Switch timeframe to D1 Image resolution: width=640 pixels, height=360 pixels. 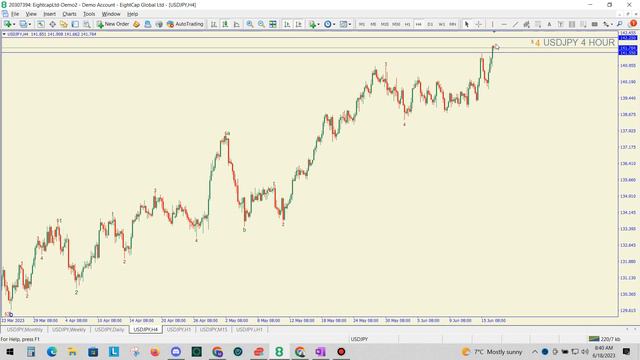430,24
